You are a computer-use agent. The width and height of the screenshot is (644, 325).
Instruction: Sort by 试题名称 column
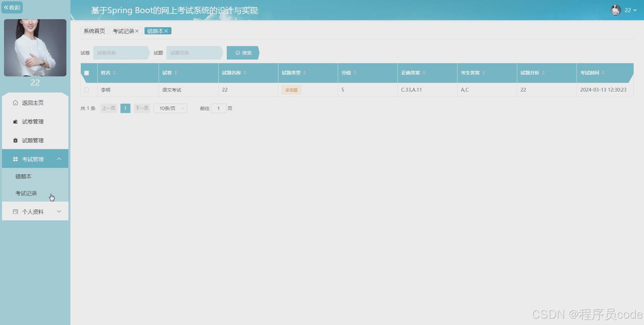click(245, 73)
